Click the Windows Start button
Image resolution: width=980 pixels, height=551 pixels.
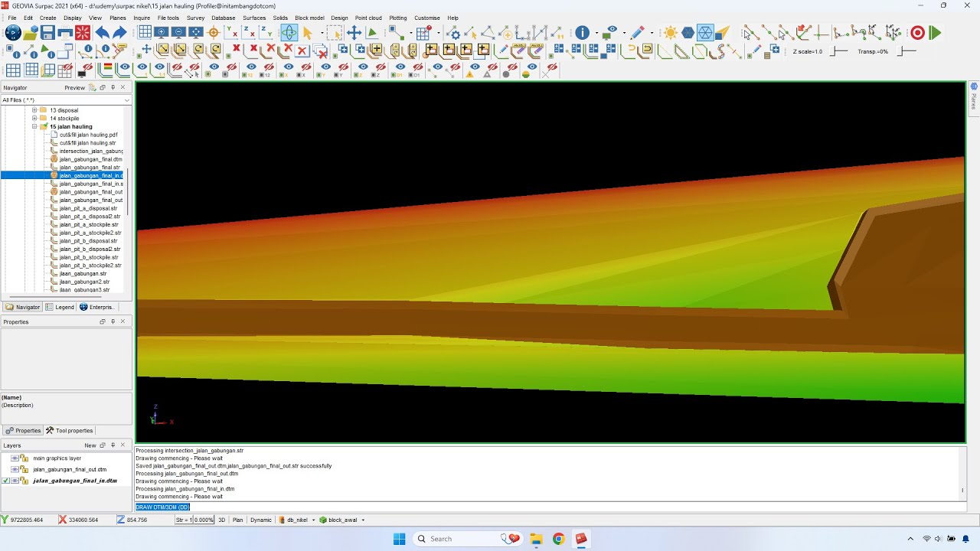click(x=399, y=539)
